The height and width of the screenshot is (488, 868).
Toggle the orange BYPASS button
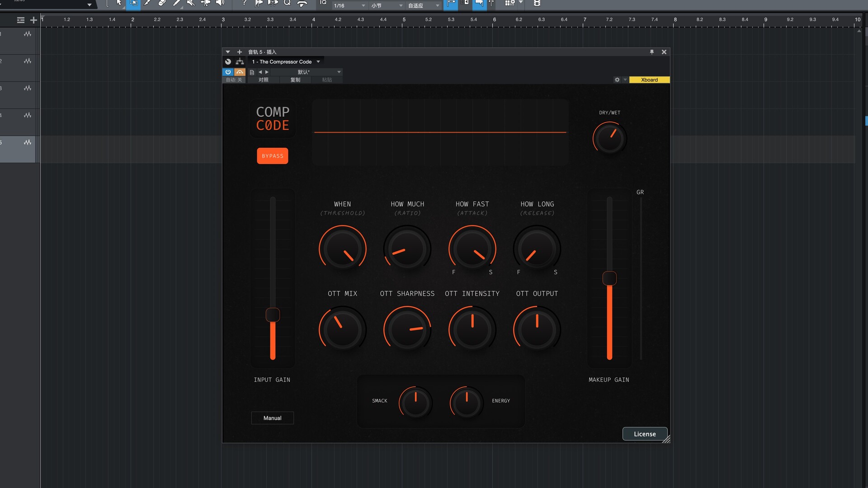coord(272,156)
